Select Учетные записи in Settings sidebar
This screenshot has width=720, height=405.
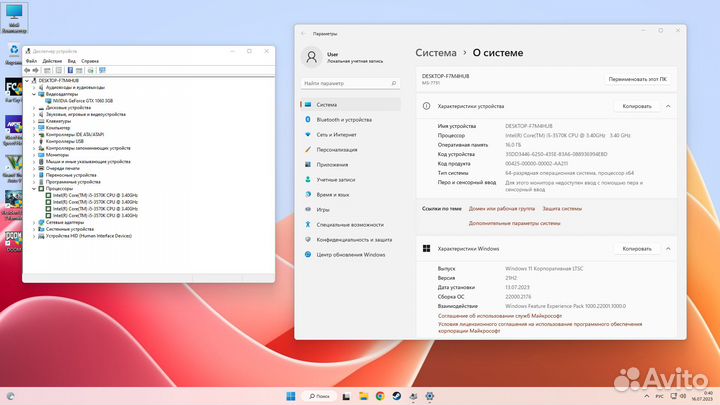coord(350,180)
